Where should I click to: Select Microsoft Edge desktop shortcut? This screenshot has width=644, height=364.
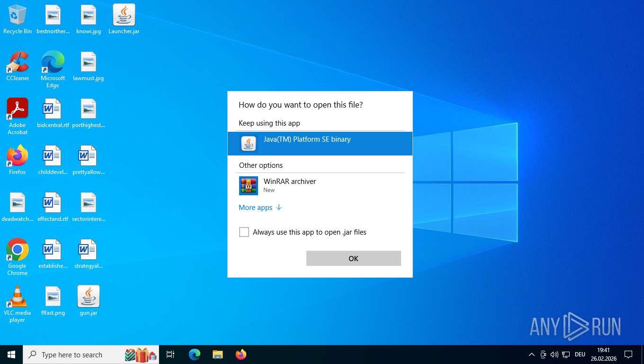point(53,70)
